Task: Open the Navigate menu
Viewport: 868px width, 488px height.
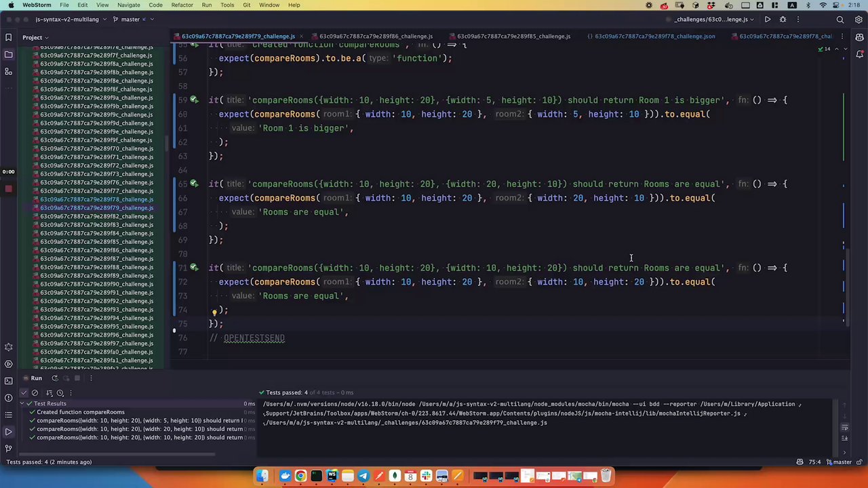Action: [129, 5]
